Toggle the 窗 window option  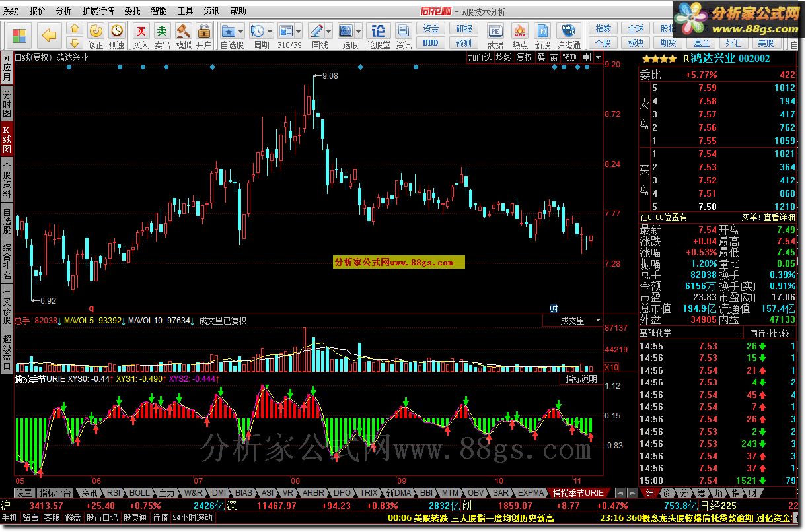[554, 57]
